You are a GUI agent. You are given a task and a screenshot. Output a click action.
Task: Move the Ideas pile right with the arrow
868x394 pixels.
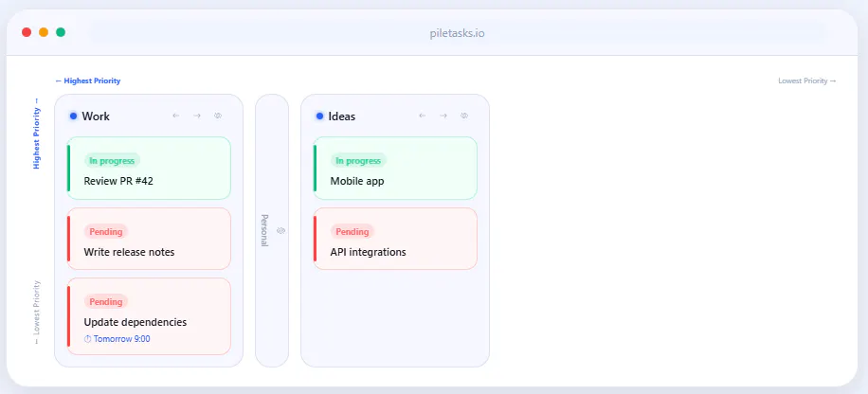point(443,116)
